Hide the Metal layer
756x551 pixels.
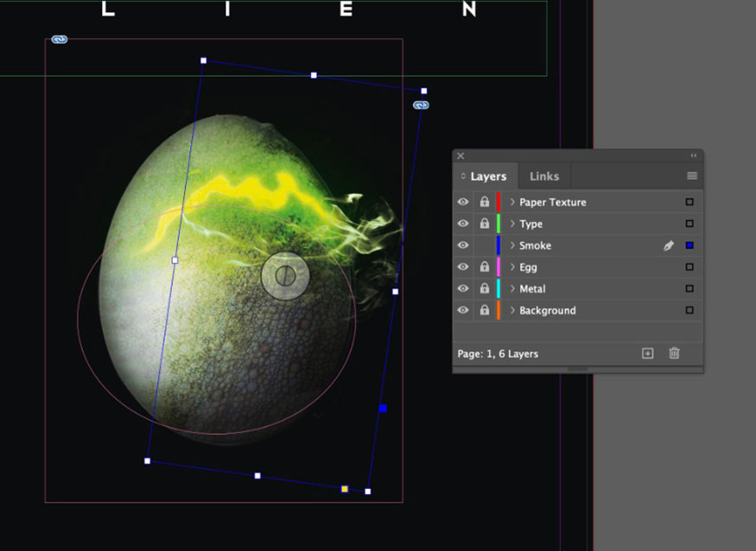point(463,288)
